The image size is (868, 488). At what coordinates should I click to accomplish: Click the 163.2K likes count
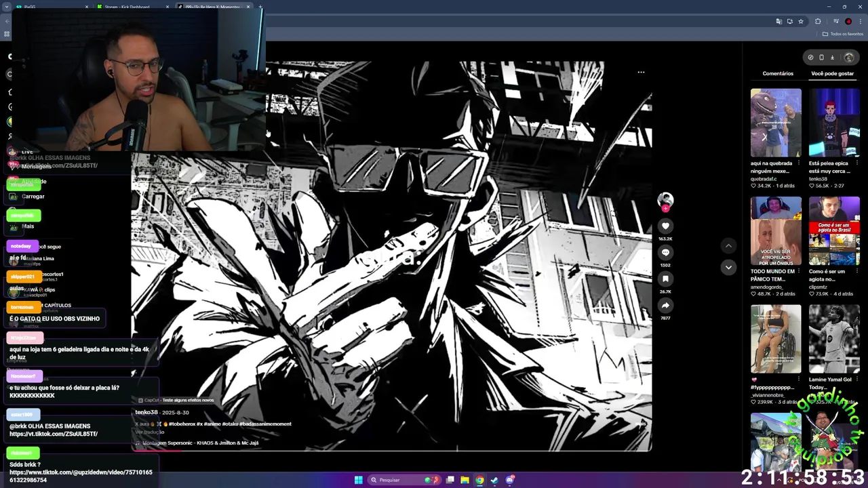665,239
